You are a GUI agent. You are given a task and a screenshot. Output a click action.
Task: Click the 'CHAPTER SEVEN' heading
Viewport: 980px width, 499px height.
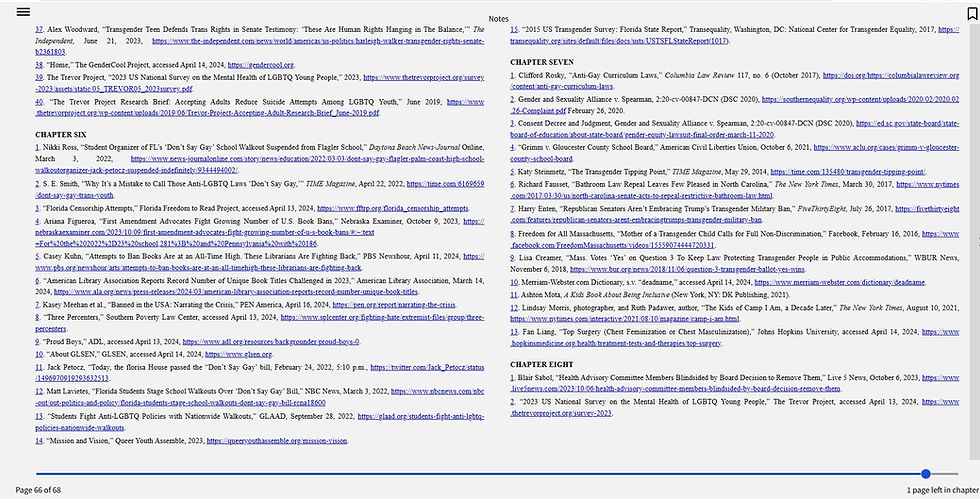point(541,62)
